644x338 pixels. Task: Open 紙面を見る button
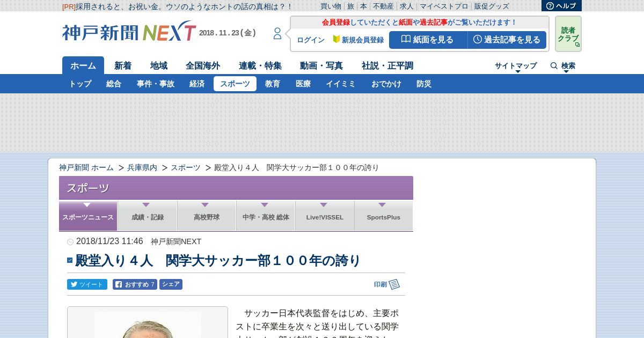click(x=428, y=40)
